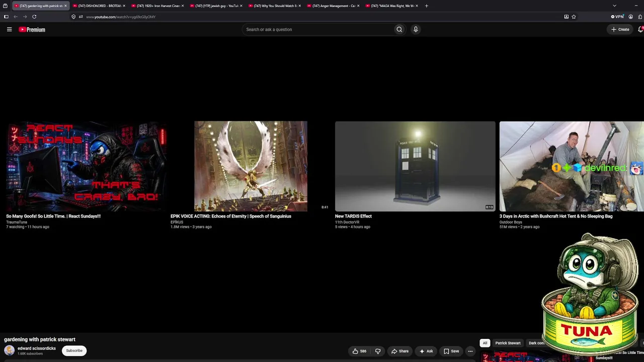Open 'EPIK VOICE ACTING: Echoes of Eternity' title
This screenshot has width=644, height=362.
point(231,216)
